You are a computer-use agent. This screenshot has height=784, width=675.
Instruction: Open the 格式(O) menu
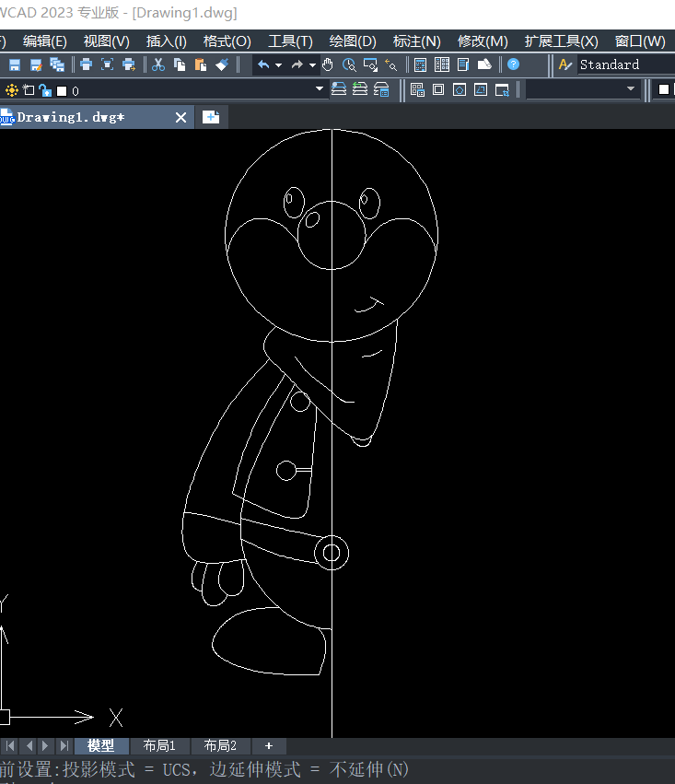(x=227, y=41)
